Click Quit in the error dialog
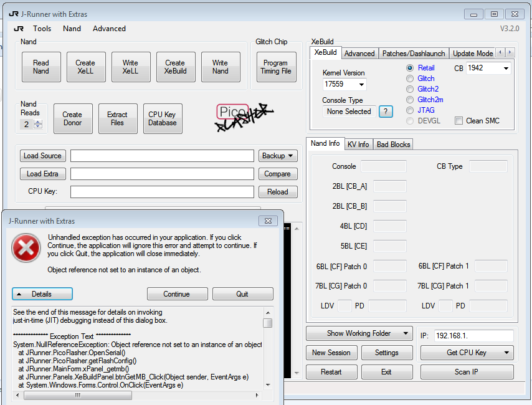 coord(242,294)
